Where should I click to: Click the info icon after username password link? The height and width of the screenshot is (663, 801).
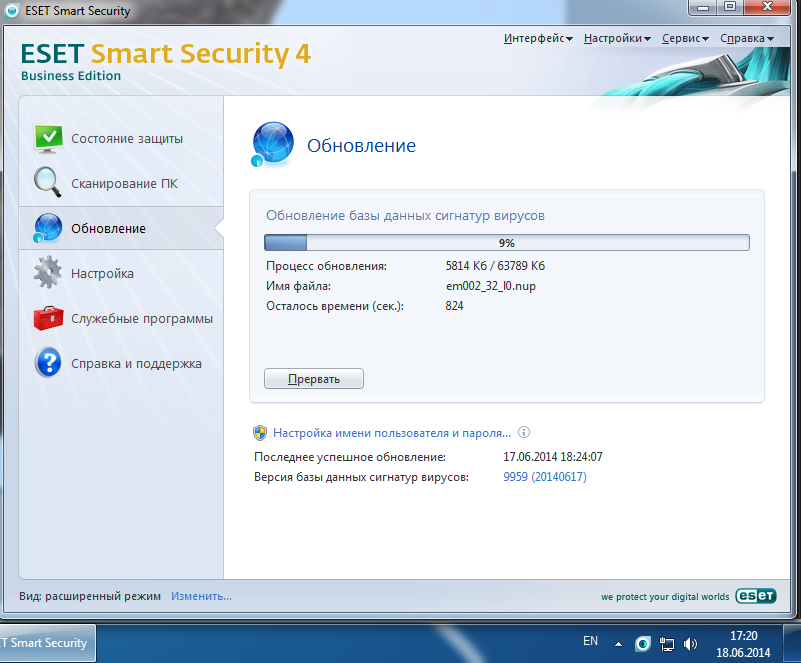pyautogui.click(x=524, y=433)
